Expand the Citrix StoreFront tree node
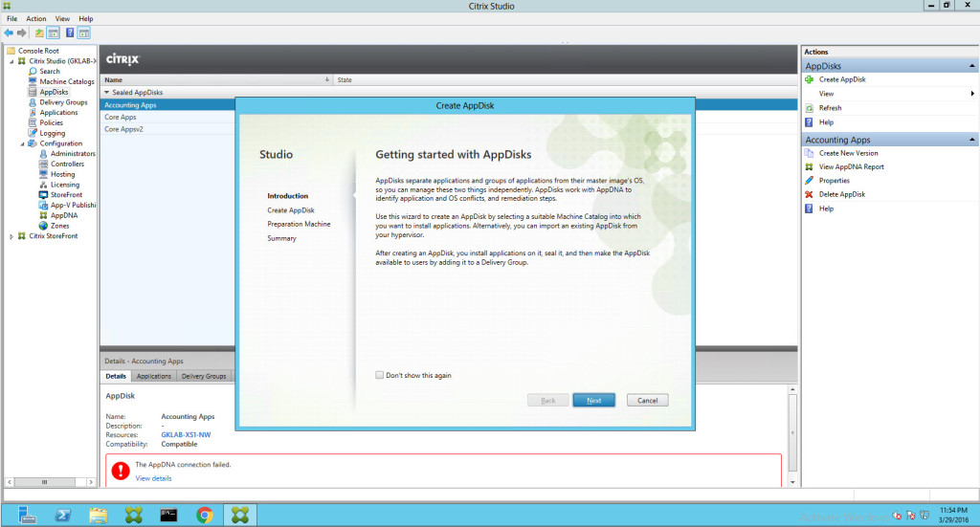Screen dimensions: 980x527 [11, 236]
